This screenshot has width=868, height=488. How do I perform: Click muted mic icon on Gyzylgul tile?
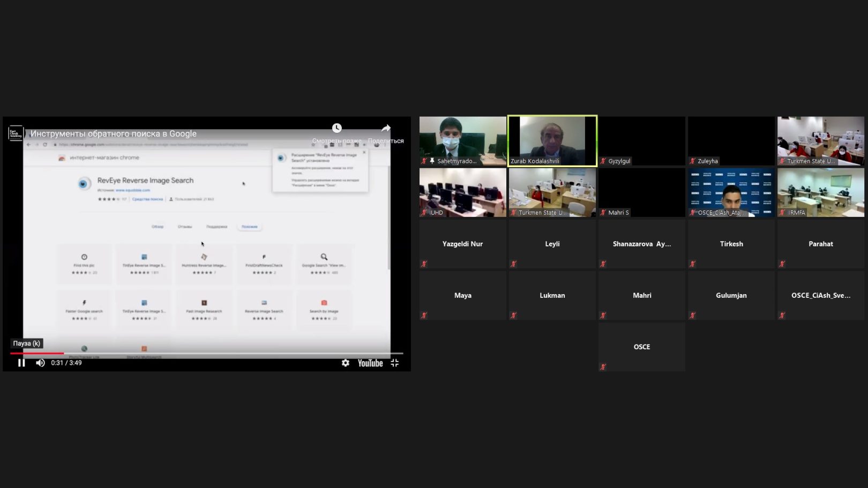[603, 161]
